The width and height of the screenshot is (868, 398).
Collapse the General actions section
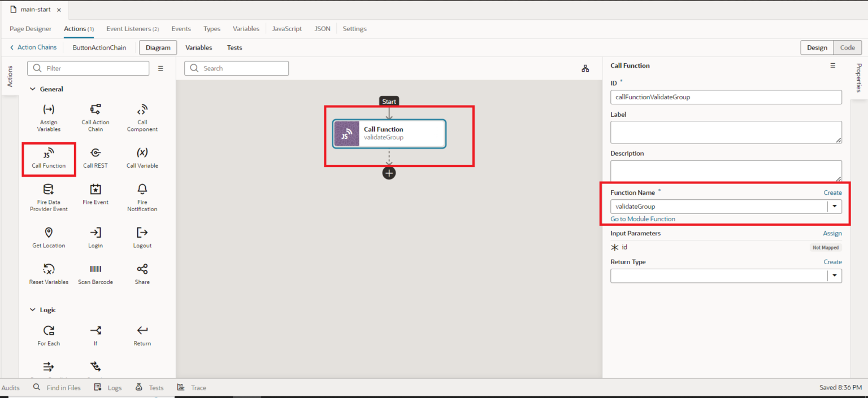[32, 89]
